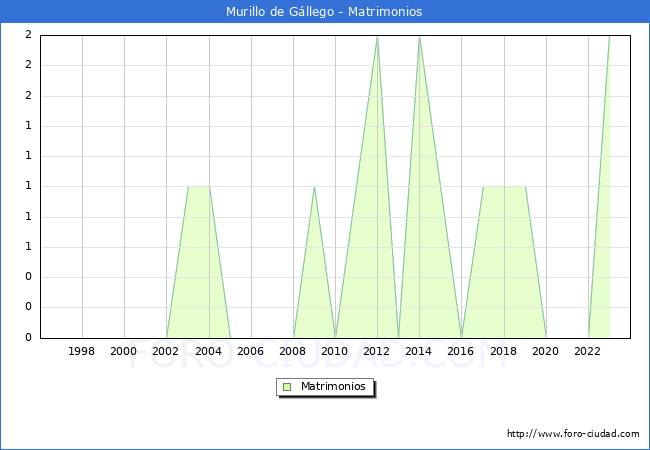Select the 2000 x-axis label
The height and width of the screenshot is (450, 650).
[x=124, y=351]
